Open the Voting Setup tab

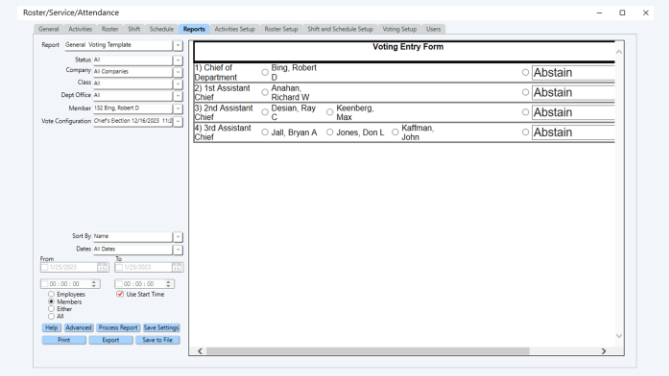tap(399, 29)
